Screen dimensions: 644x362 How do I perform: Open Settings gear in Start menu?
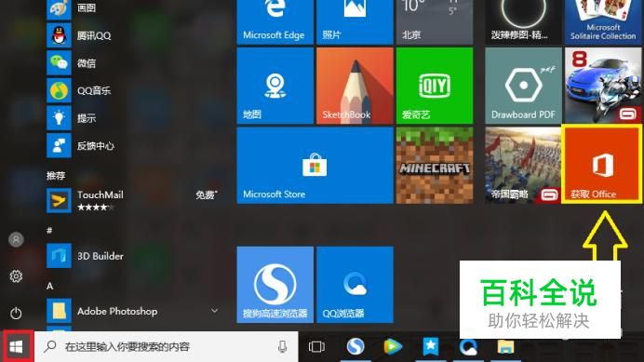16,276
